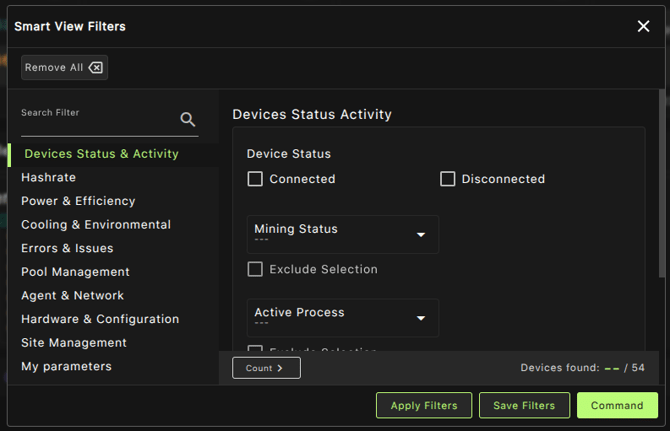The height and width of the screenshot is (431, 670).
Task: Go to Cooling & Environmental category
Action: 96,225
